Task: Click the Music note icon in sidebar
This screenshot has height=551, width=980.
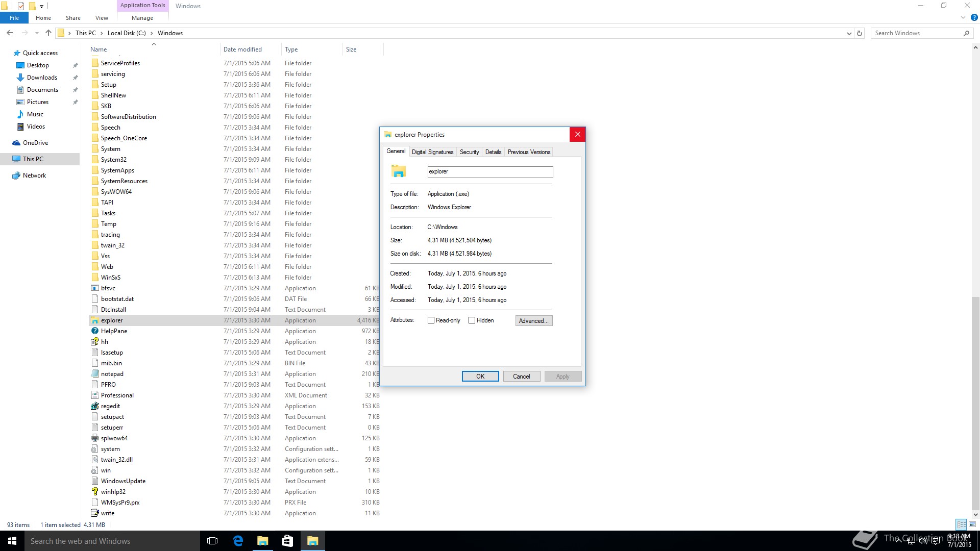Action: (20, 114)
